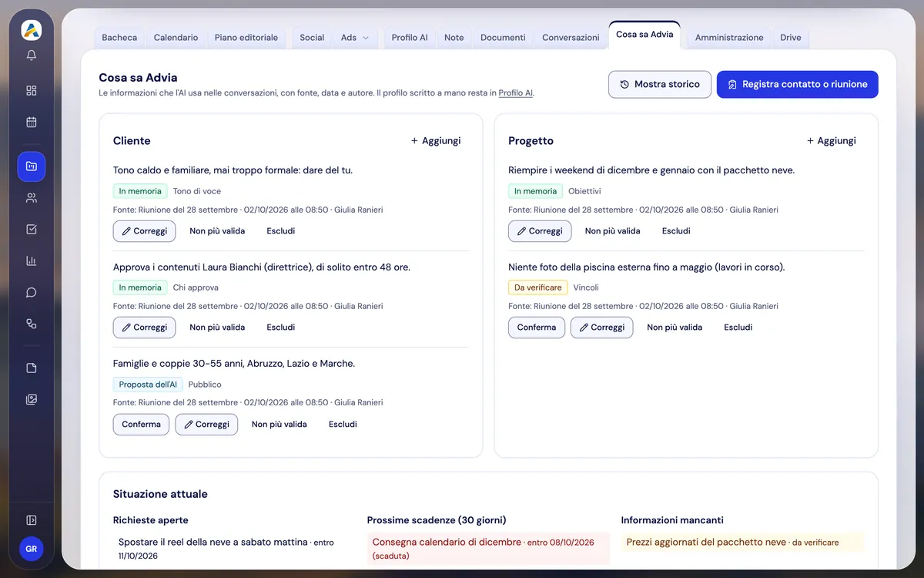924x578 pixels.
Task: Click Correggi for the 'Tono caldo e familiare' entry
Action: point(144,231)
